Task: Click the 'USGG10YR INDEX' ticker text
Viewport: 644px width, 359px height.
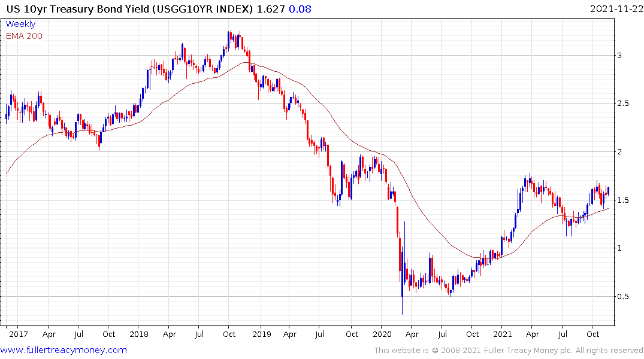Action: tap(203, 9)
